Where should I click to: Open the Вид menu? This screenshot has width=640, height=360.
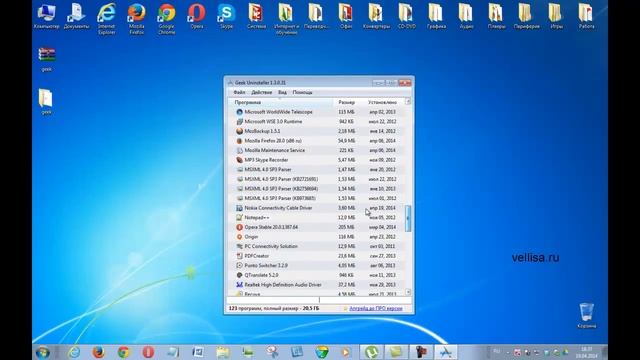tap(282, 93)
